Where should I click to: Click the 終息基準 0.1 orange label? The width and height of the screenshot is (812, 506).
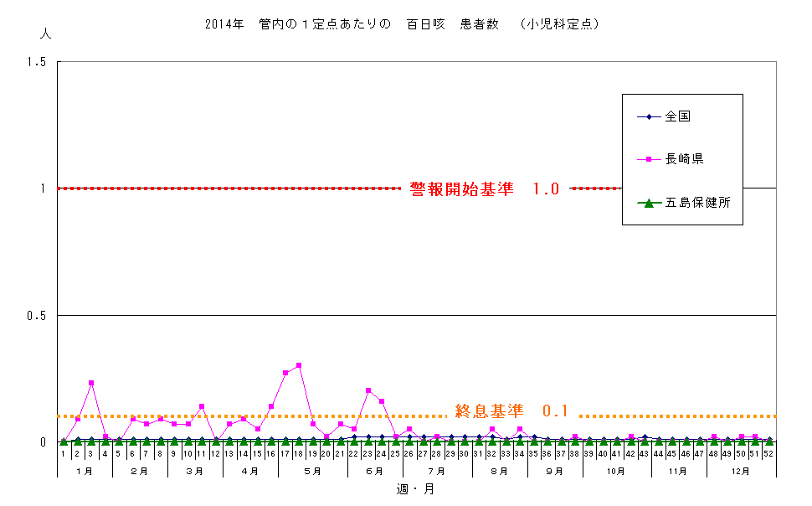pos(511,411)
